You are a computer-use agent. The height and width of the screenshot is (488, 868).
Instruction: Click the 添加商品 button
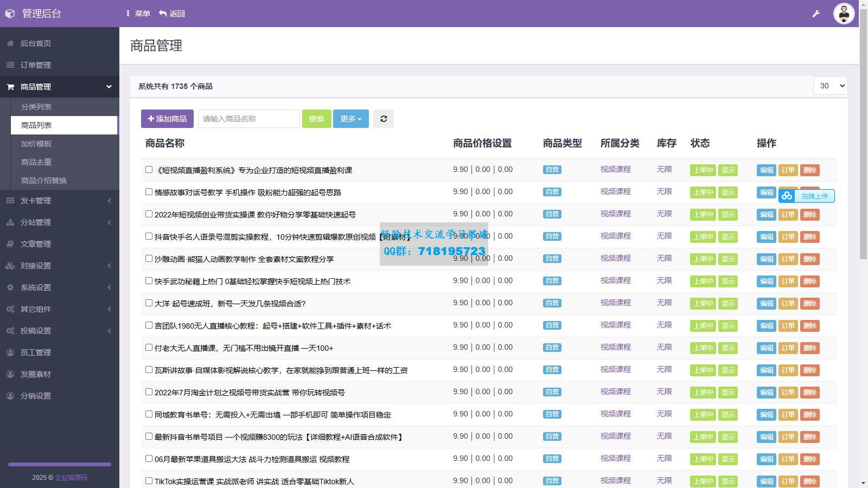click(167, 119)
